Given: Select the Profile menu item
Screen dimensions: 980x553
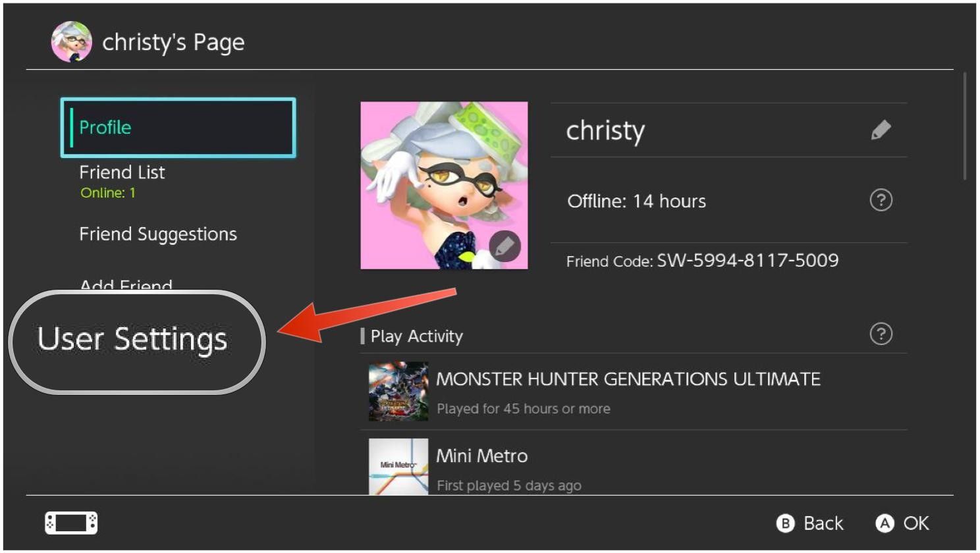Looking at the screenshot, I should tap(178, 128).
